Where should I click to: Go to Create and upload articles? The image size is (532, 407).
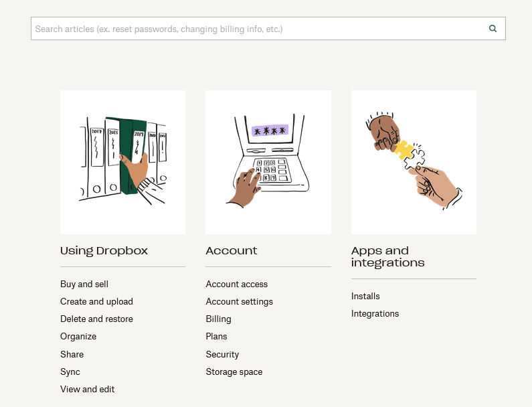point(96,301)
